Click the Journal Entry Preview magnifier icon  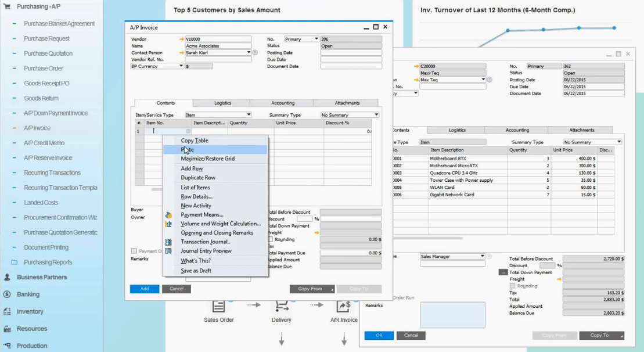tap(168, 252)
